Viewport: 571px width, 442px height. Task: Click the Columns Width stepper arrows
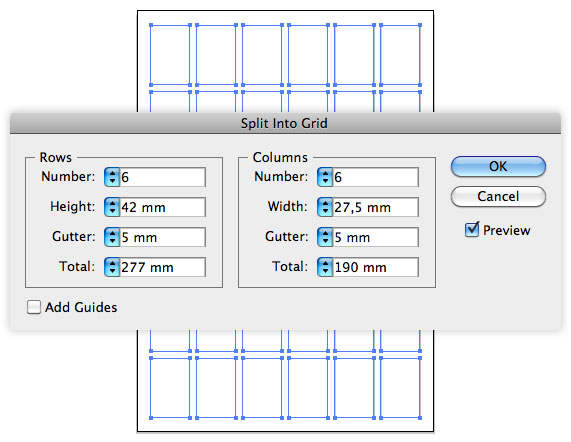(x=325, y=207)
